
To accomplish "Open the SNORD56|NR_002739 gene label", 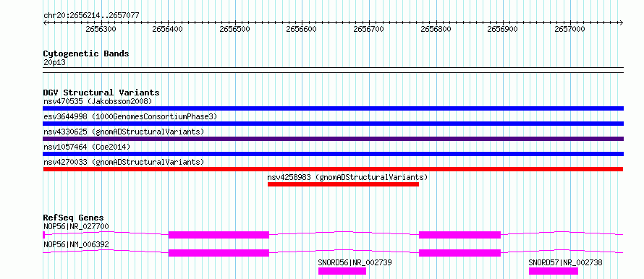I will pyautogui.click(x=355, y=262).
